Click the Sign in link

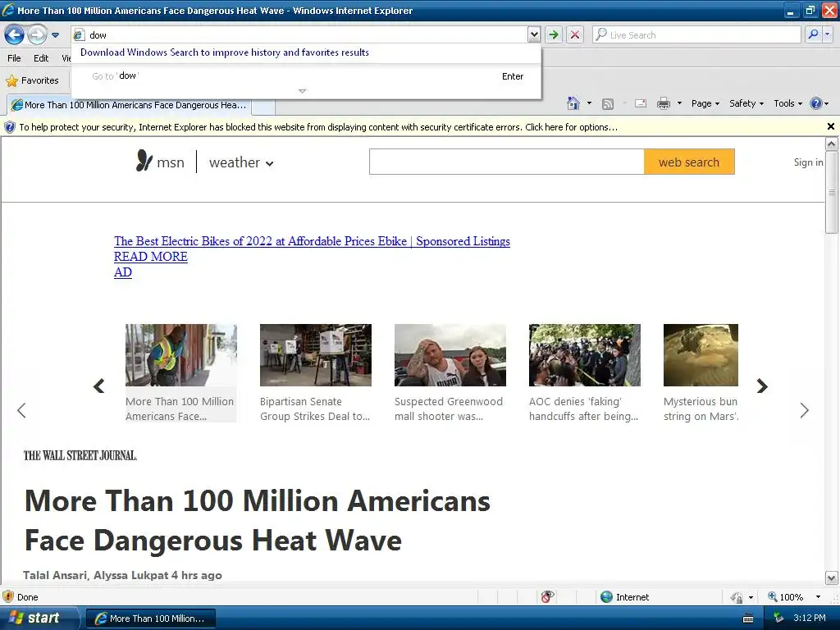click(x=808, y=162)
